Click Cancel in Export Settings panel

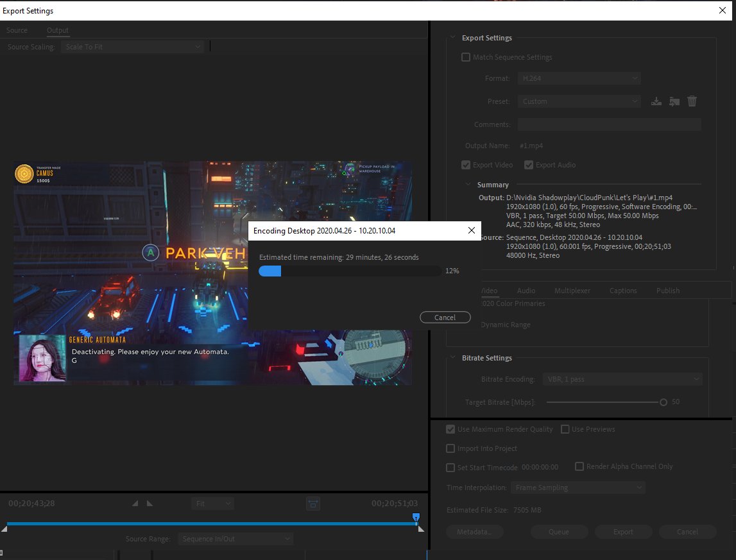(x=688, y=532)
